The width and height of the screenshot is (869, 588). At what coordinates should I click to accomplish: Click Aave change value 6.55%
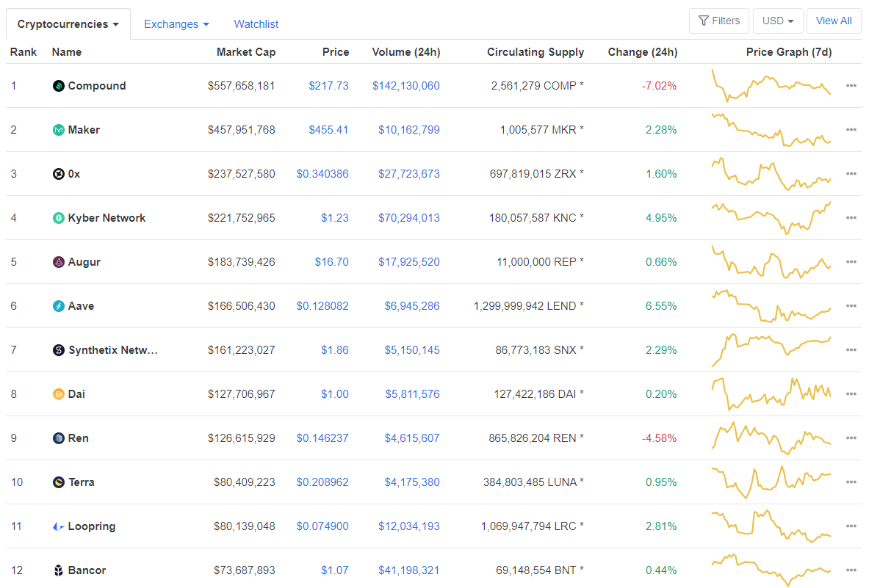661,306
